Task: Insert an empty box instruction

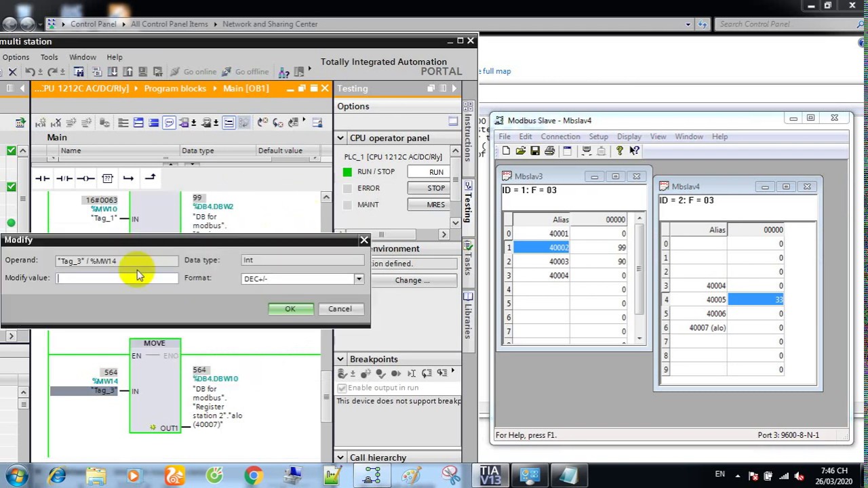Action: pyautogui.click(x=107, y=178)
